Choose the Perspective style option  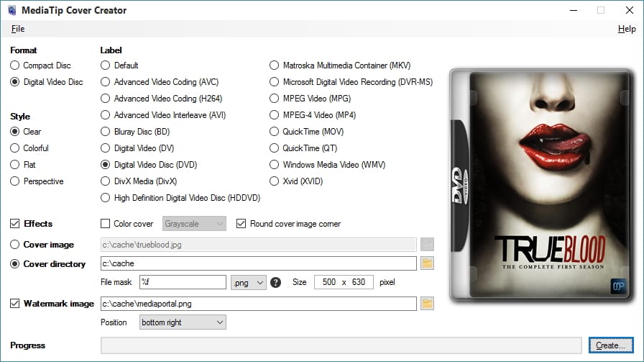15,181
